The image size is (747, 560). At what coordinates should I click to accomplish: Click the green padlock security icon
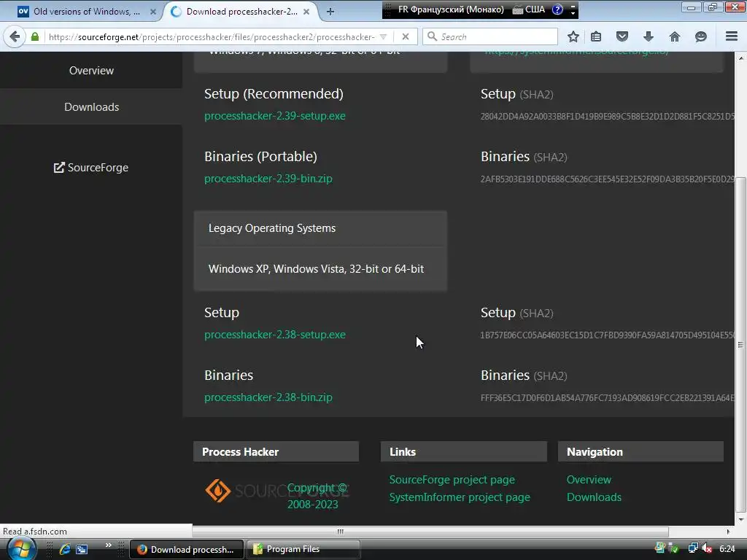pos(35,36)
